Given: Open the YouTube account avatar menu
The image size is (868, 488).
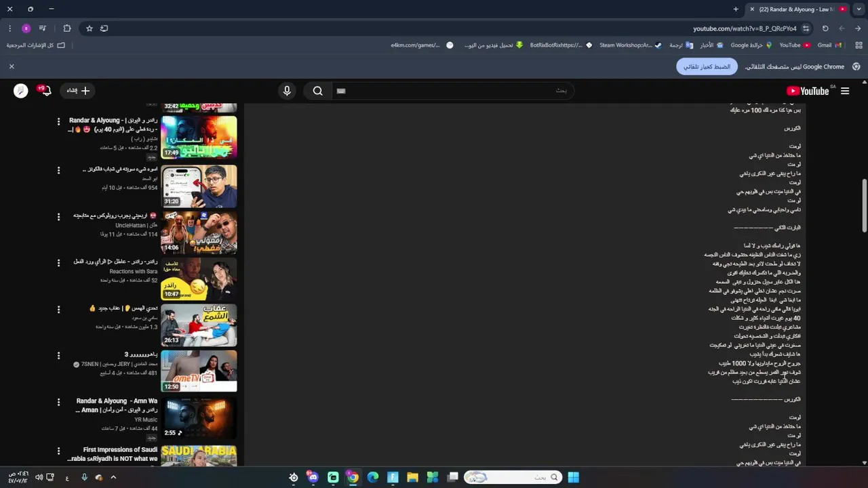Looking at the screenshot, I should point(21,91).
